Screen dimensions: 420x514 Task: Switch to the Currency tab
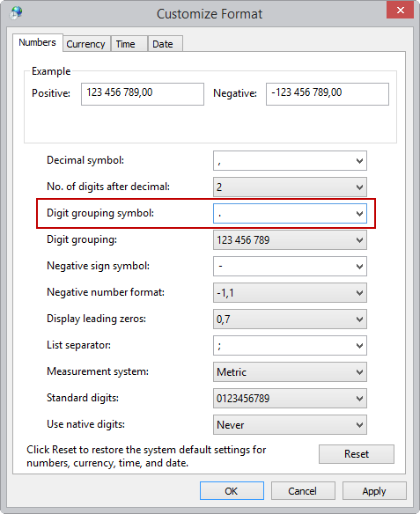[86, 44]
